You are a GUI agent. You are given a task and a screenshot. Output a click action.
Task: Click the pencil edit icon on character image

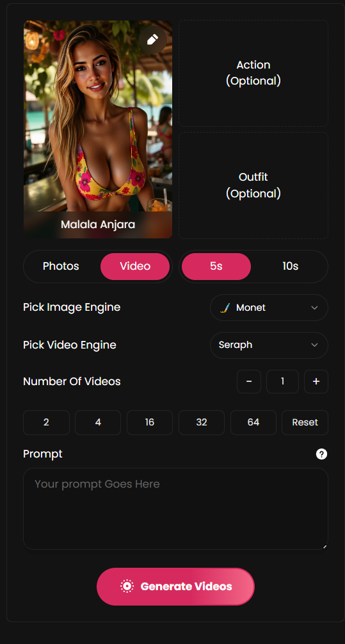[x=152, y=40]
